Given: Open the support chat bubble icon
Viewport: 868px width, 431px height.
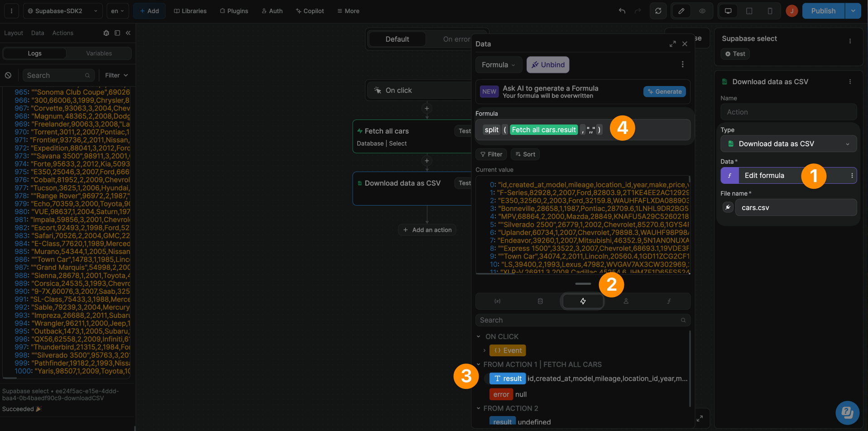Looking at the screenshot, I should point(847,412).
